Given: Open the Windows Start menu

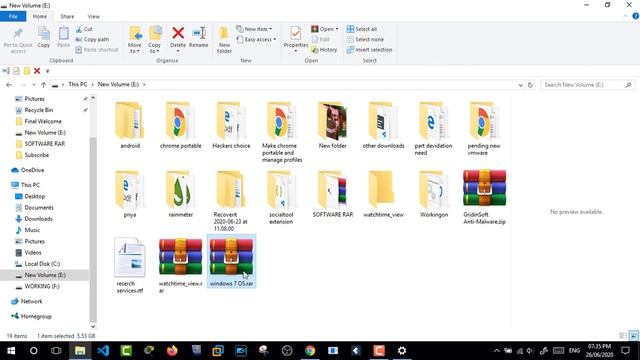Looking at the screenshot, I should 11,351.
